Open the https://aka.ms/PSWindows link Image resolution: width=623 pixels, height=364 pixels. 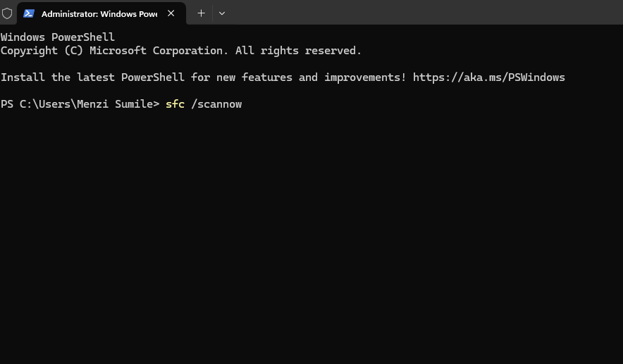[x=488, y=77]
